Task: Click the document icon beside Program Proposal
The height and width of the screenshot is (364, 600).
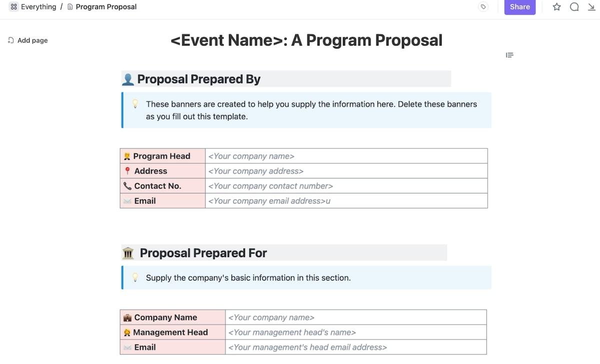Action: point(70,7)
